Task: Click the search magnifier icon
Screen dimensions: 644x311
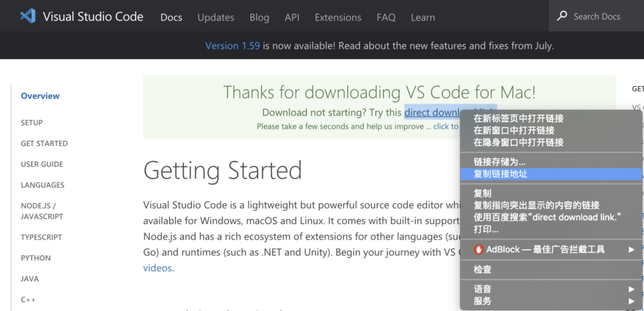Action: [562, 16]
